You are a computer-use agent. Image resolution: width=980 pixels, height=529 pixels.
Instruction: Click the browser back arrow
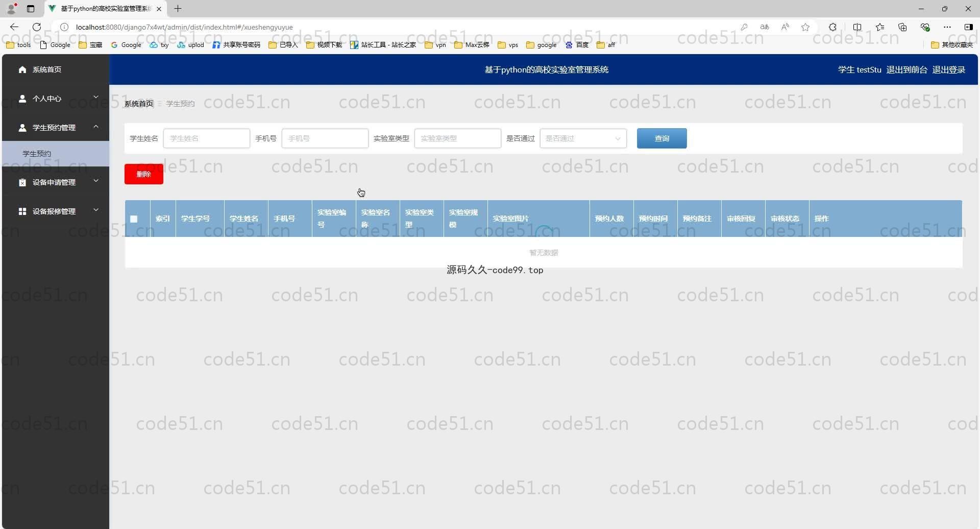pos(14,27)
